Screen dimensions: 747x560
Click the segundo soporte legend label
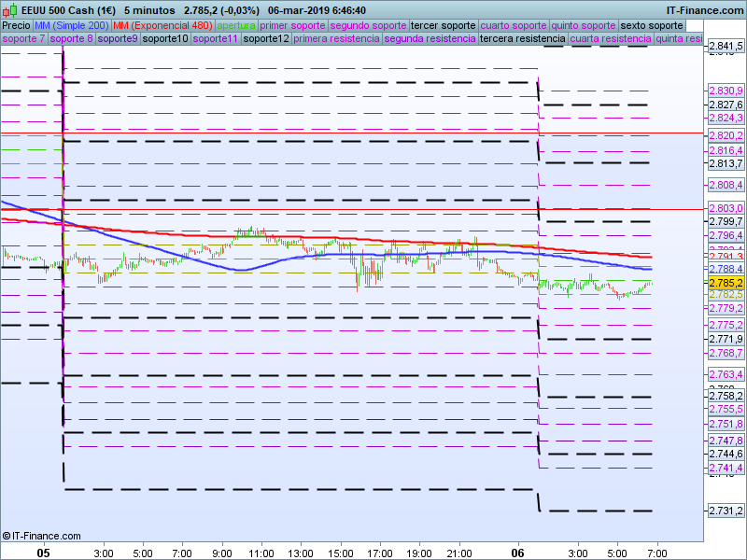pos(369,25)
